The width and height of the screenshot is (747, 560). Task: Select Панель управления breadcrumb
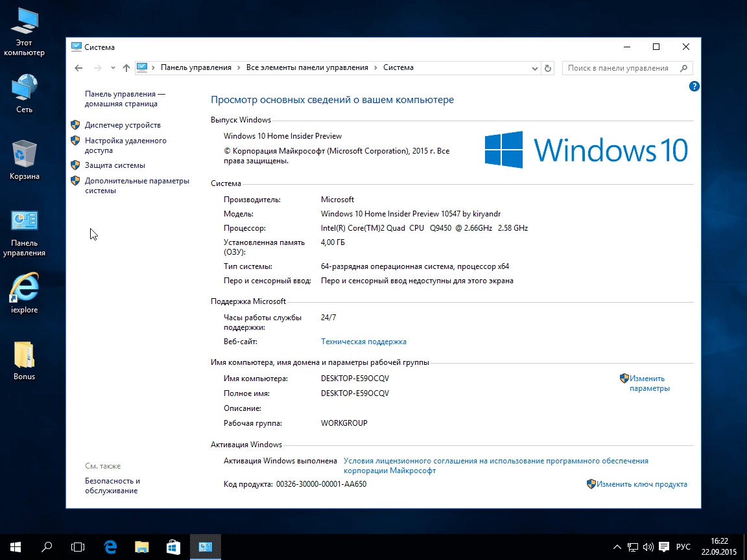[196, 67]
